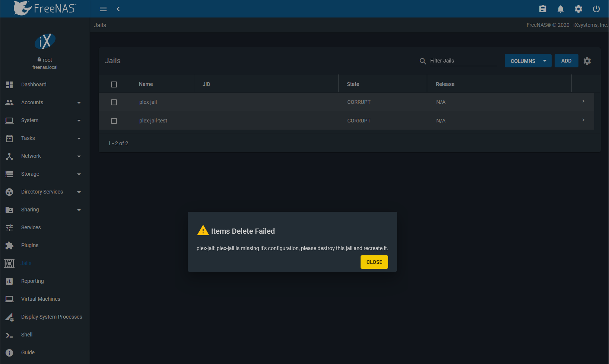
Task: Click the power icon in top bar
Action: click(x=596, y=9)
